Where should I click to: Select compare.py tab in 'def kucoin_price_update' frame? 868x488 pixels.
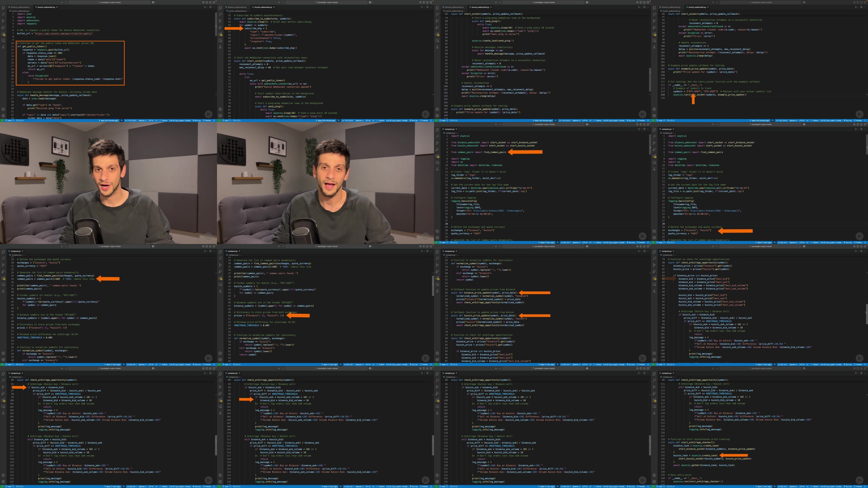(449, 251)
